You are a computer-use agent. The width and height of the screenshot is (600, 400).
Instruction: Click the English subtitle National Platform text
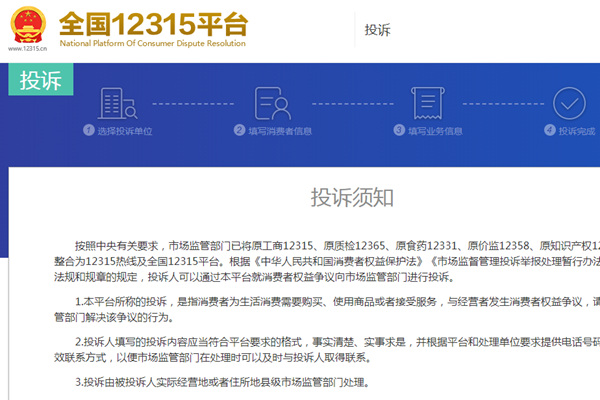(152, 45)
